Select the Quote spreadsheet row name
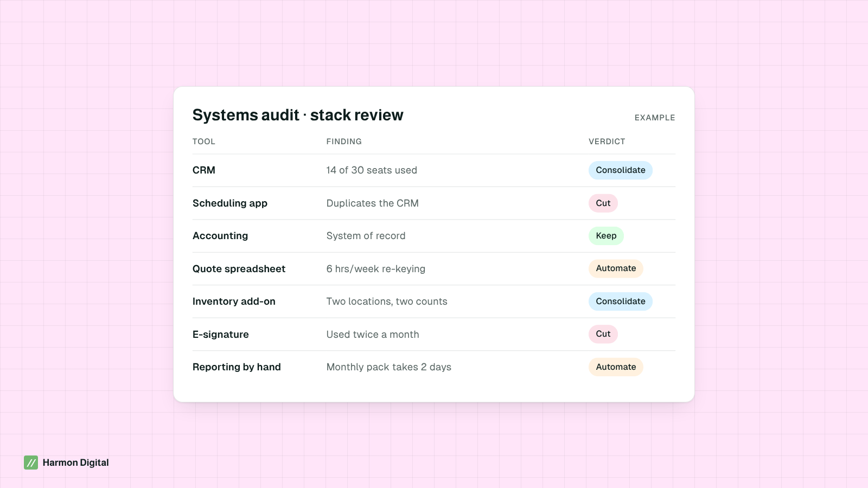 click(239, 269)
